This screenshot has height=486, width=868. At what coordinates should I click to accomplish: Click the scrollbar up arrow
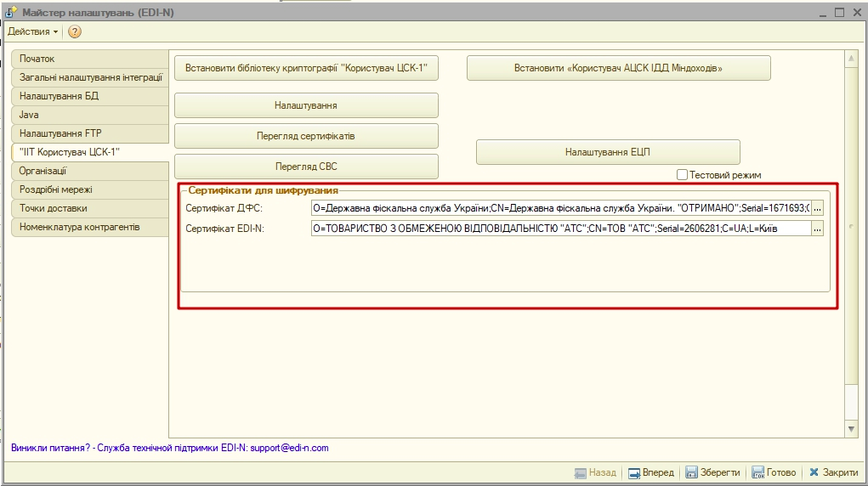[851, 58]
